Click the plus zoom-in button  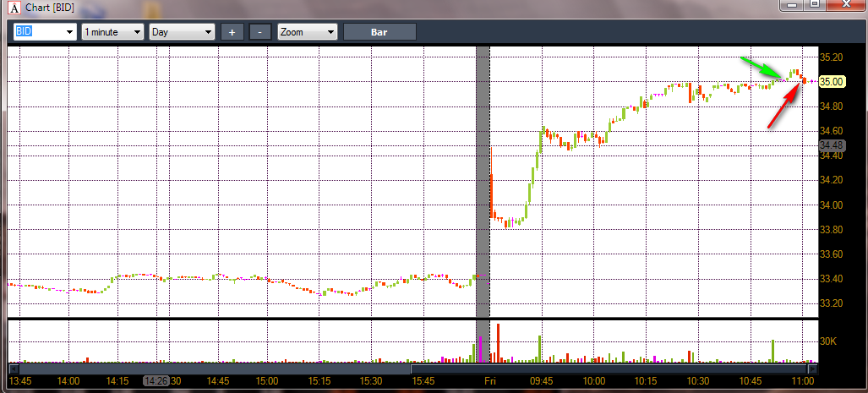232,32
